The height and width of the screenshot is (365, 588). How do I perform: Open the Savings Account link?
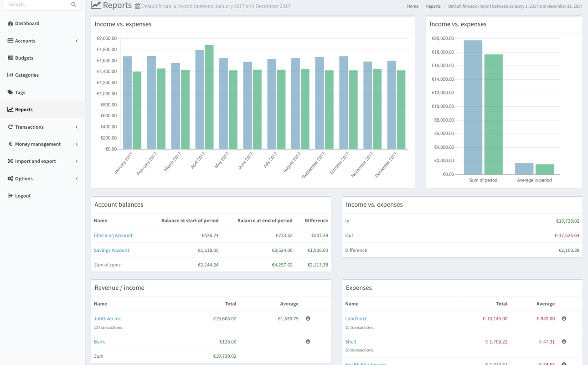[x=111, y=250]
